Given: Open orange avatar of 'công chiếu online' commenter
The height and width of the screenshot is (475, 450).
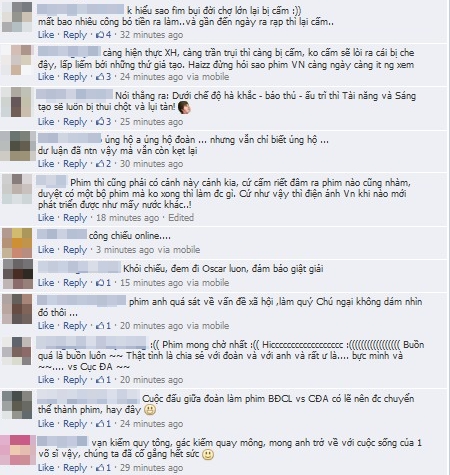Looking at the screenshot, I should (x=17, y=243).
